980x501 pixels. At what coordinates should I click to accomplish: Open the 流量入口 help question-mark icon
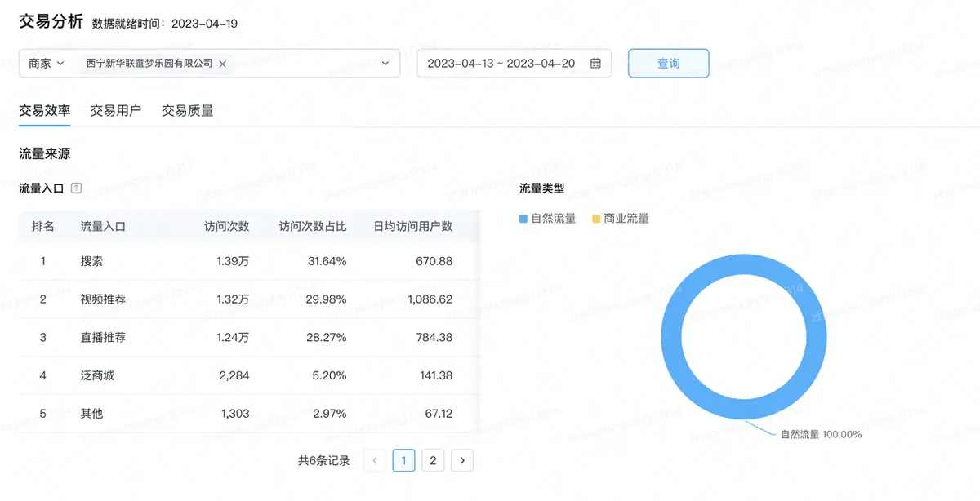click(x=76, y=188)
